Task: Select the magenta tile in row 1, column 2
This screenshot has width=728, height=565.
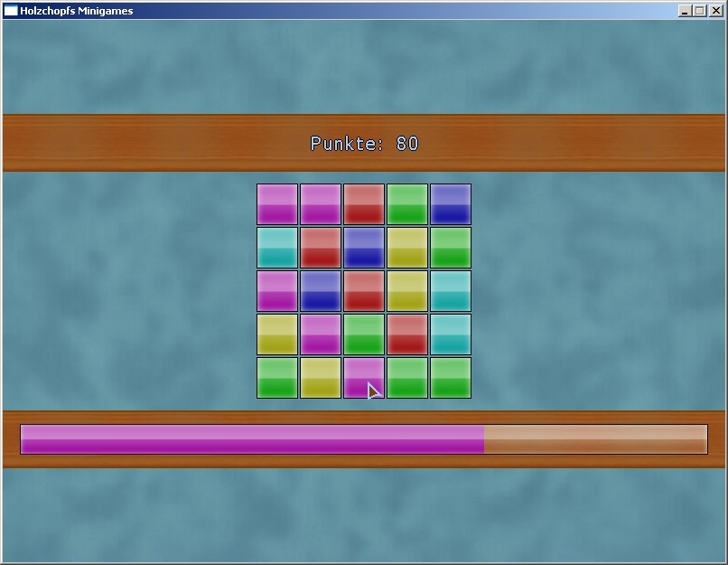Action: pos(321,204)
